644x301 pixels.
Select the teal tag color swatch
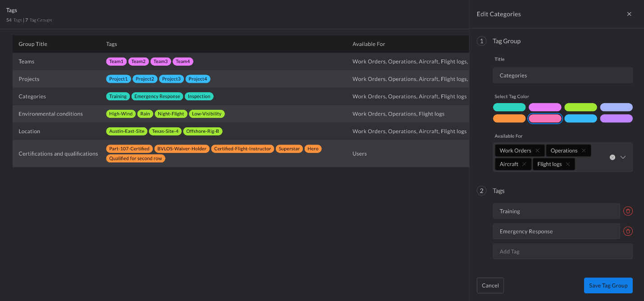509,107
